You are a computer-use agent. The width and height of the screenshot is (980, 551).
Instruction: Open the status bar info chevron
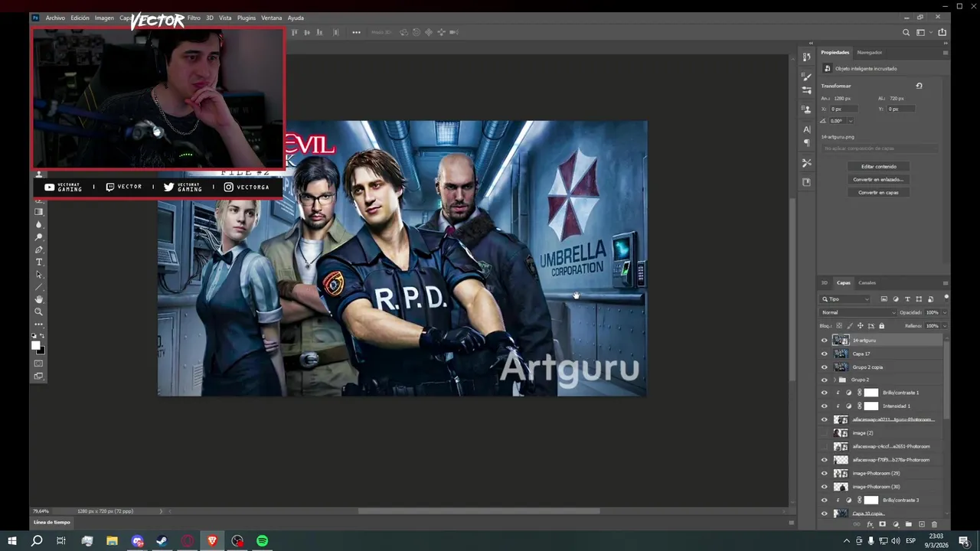coord(161,511)
